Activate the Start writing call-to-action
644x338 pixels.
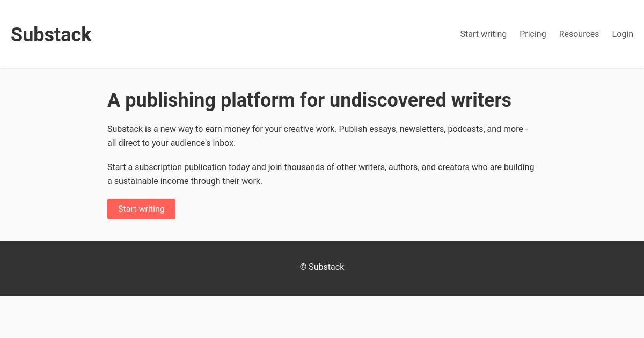point(141,209)
